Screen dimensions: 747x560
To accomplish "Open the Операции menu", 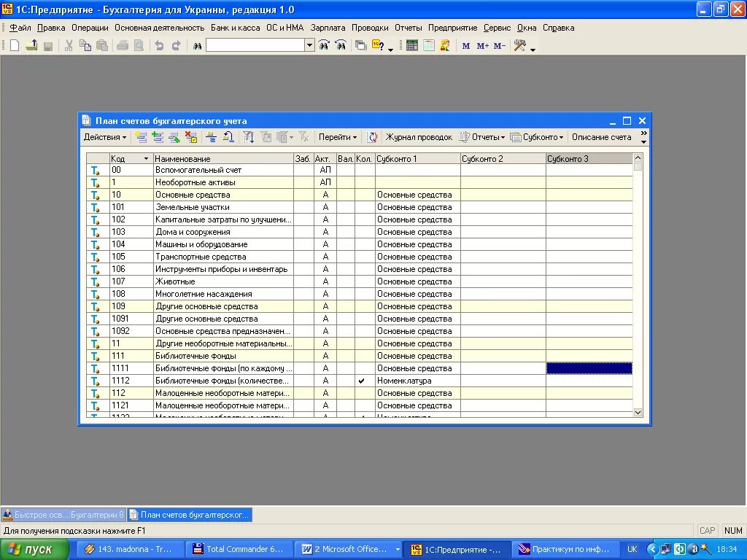I will (x=90, y=28).
